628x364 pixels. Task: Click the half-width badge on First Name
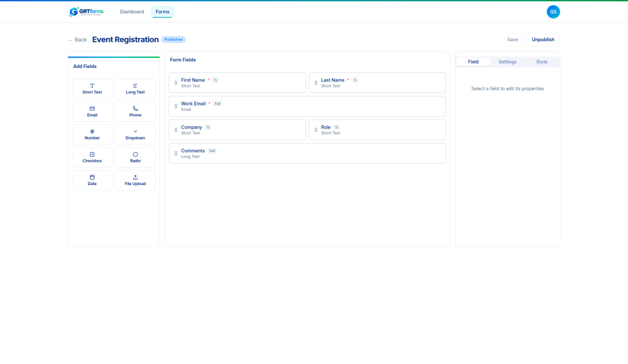215,80
